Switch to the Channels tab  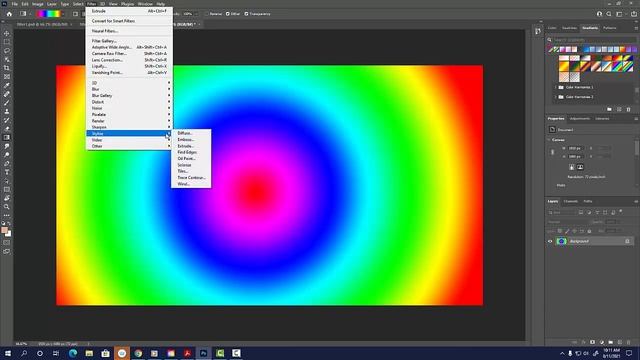pos(571,201)
